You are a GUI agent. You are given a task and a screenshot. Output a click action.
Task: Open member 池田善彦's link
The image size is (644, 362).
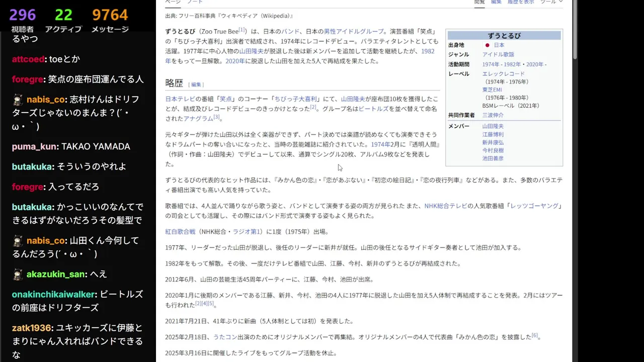point(493,158)
